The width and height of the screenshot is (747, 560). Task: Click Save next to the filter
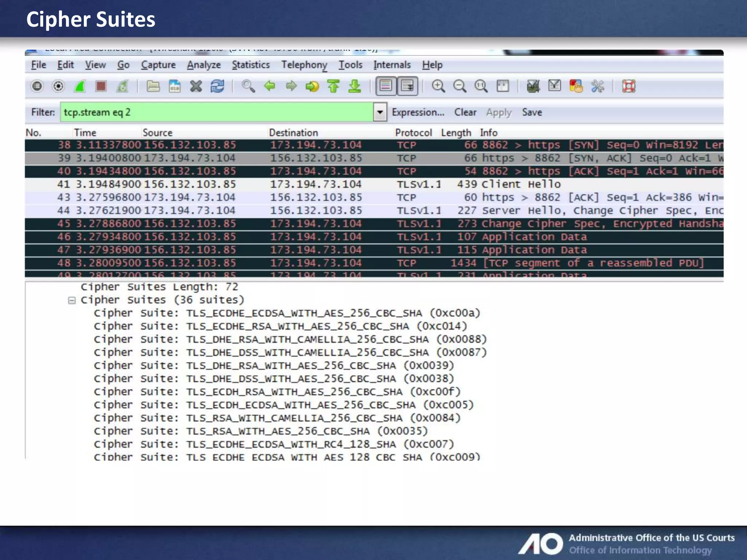[x=532, y=112]
